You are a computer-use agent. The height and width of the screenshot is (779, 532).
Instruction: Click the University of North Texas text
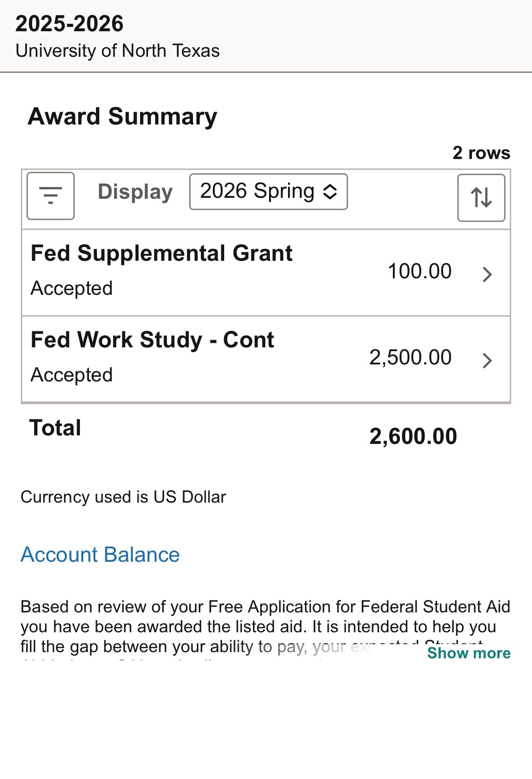118,51
